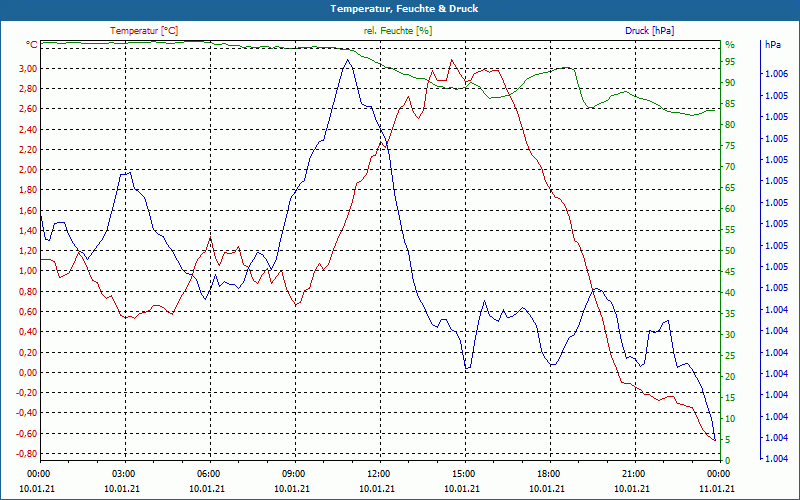Screen dimensions: 800x500
Task: Click humidity axis value "80"
Action: [x=730, y=124]
